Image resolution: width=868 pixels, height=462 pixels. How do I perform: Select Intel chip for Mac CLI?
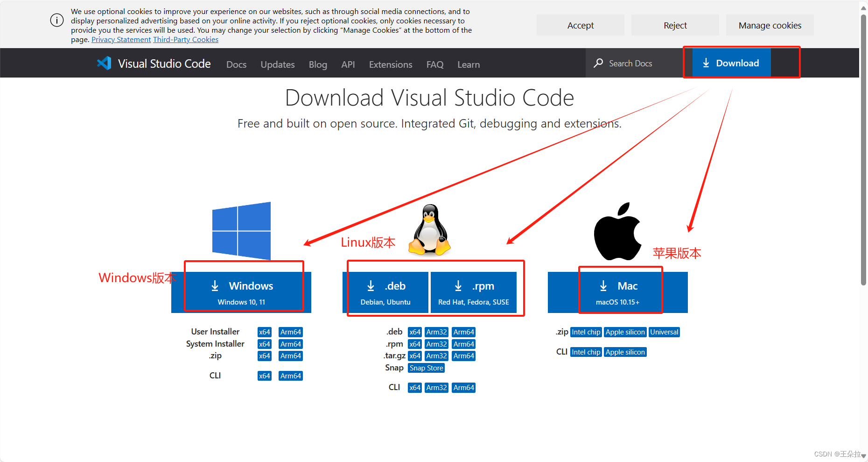586,352
